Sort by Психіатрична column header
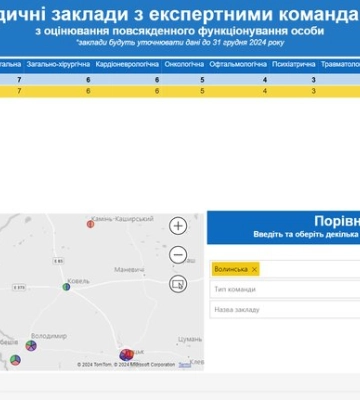 pos(294,64)
